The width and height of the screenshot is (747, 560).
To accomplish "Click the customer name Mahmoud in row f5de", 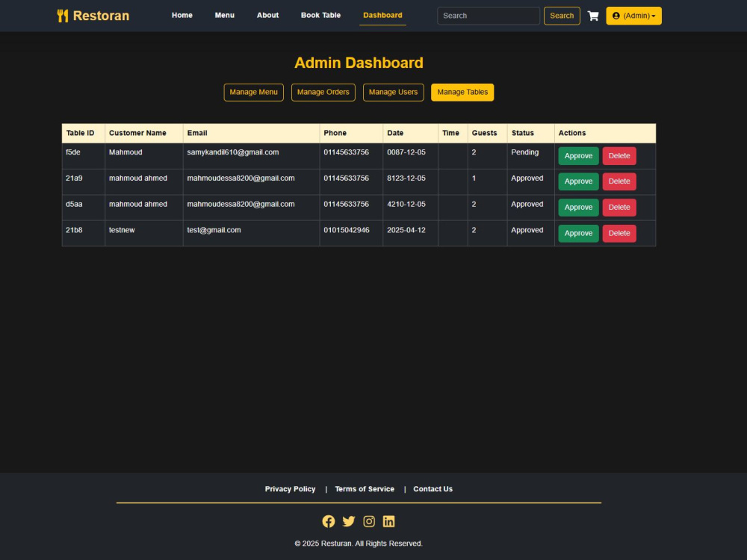I will pos(125,152).
